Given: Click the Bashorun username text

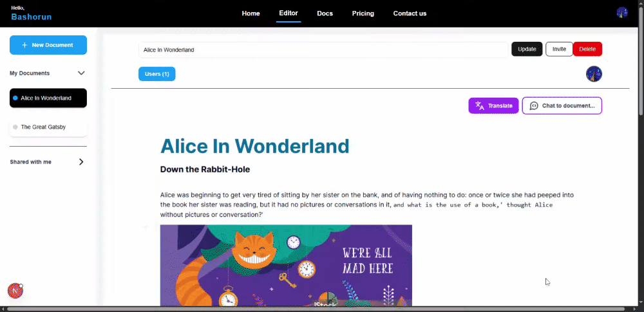Looking at the screenshot, I should click(31, 17).
